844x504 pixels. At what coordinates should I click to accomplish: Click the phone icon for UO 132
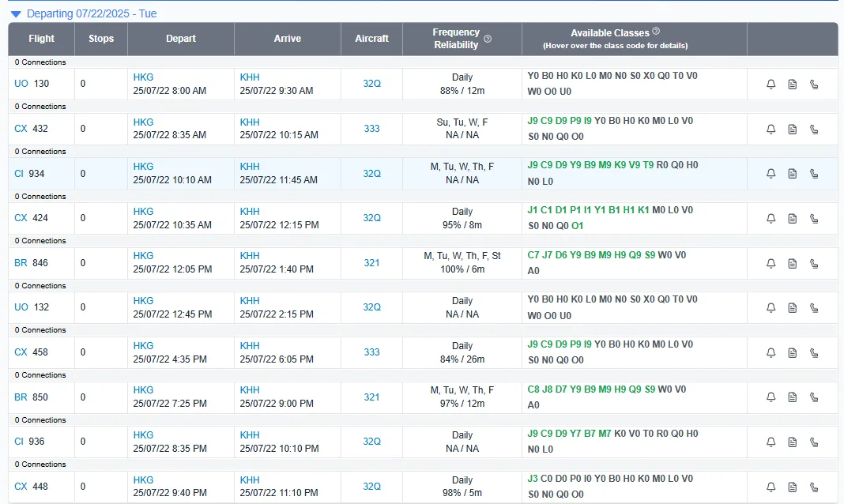[x=814, y=307]
